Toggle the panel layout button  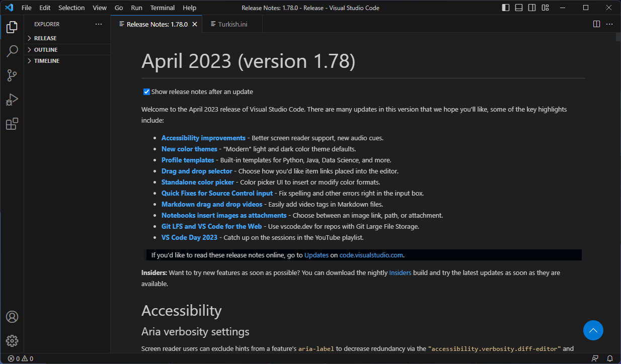coord(519,8)
